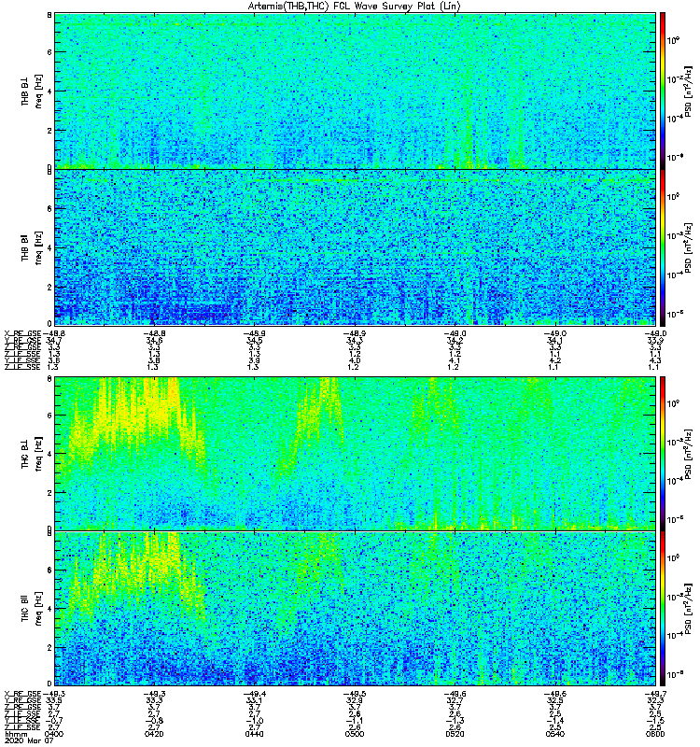700x747 pixels.
Task: Click the THB Y_RE_GSE value '34.5'
Action: pyautogui.click(x=254, y=340)
